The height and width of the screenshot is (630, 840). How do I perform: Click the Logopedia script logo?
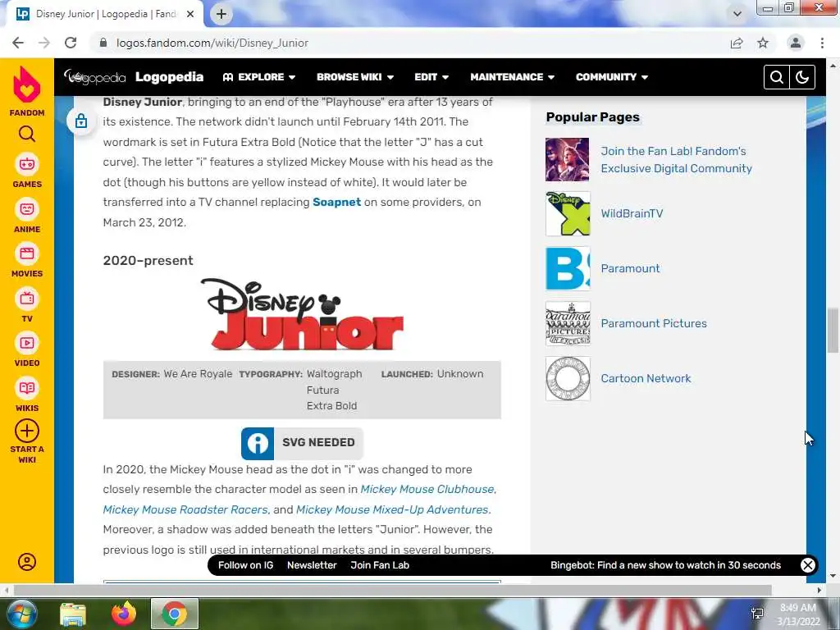click(95, 77)
